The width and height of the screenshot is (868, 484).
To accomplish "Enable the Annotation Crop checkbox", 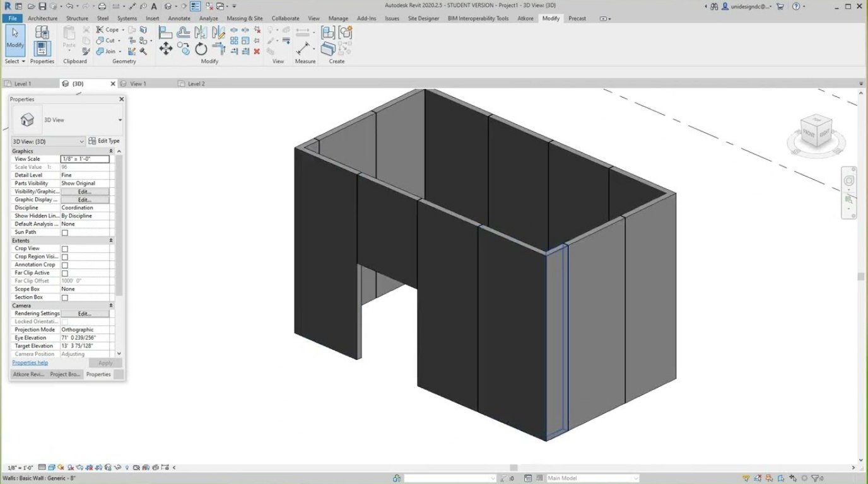I will (x=64, y=265).
